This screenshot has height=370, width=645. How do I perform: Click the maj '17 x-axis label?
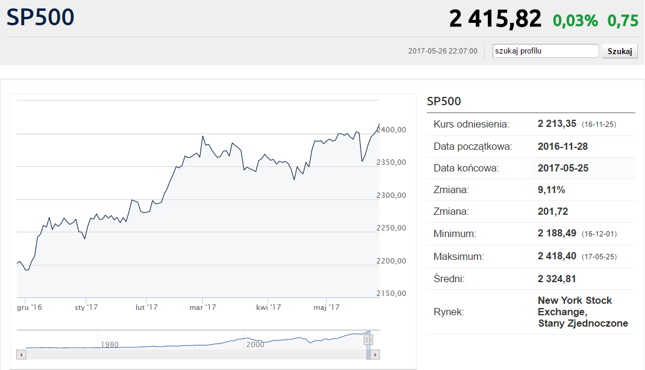click(x=327, y=307)
